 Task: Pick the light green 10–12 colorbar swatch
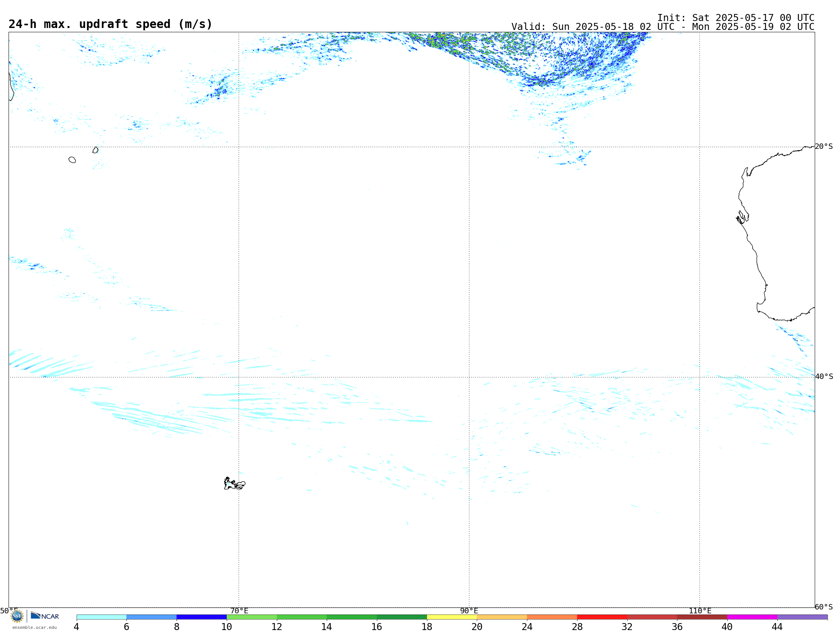tap(252, 617)
